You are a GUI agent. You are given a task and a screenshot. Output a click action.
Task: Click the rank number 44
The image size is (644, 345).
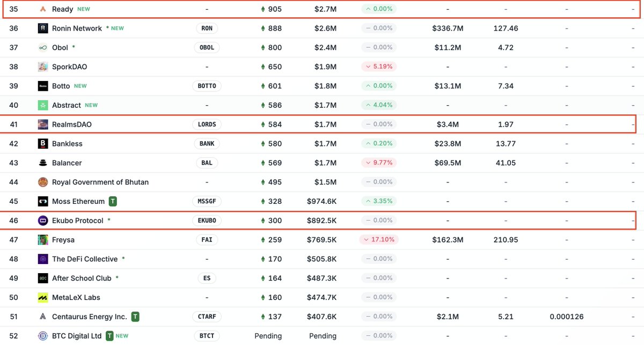click(14, 182)
